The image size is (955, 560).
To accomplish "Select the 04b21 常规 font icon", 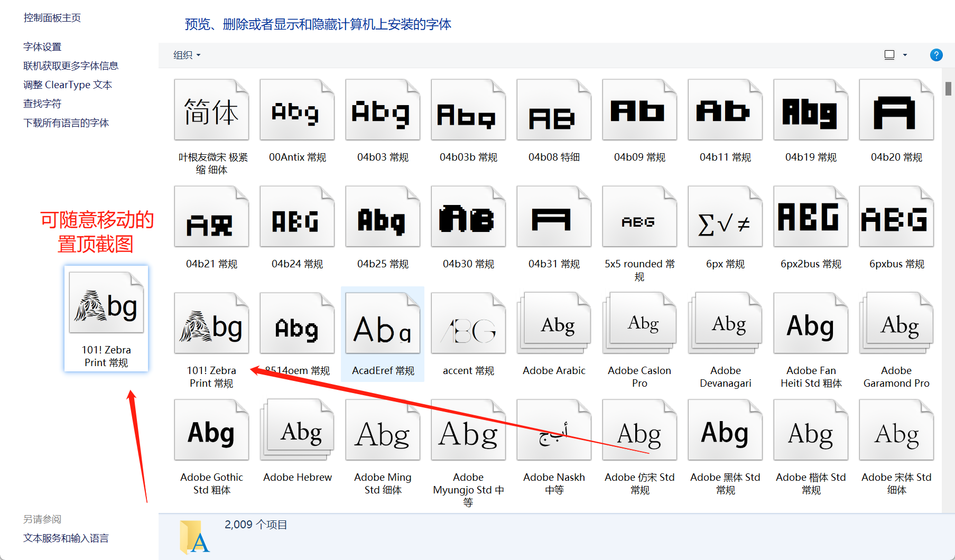I will (x=211, y=217).
